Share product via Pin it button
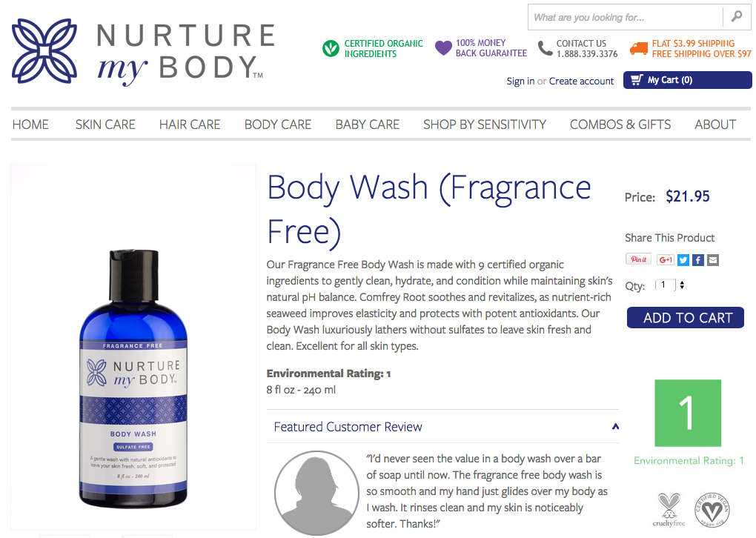This screenshot has height=538, width=756. [638, 259]
